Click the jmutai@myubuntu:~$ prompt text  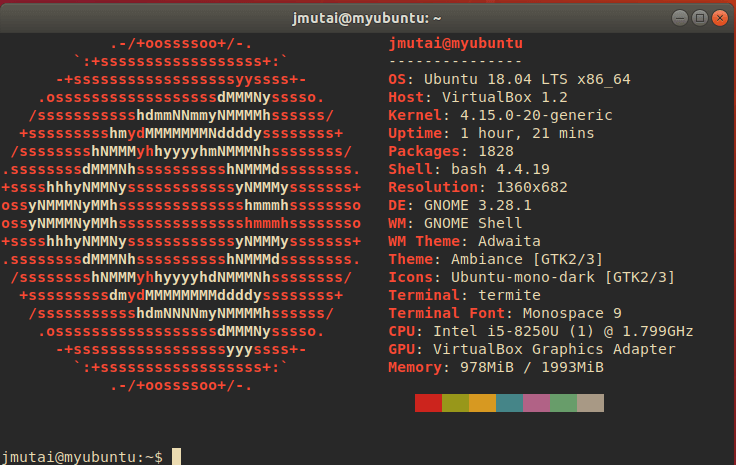82,457
